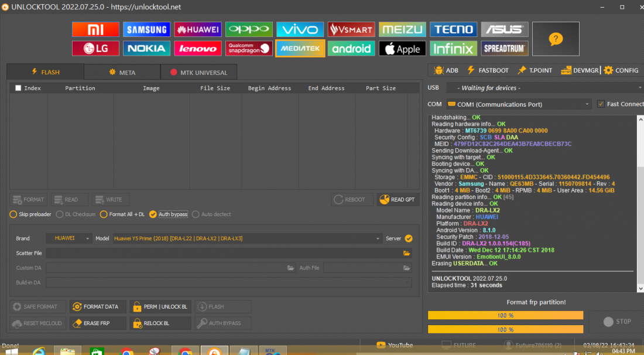Toggle the Index select-all checkbox
644x355 pixels.
18,88
